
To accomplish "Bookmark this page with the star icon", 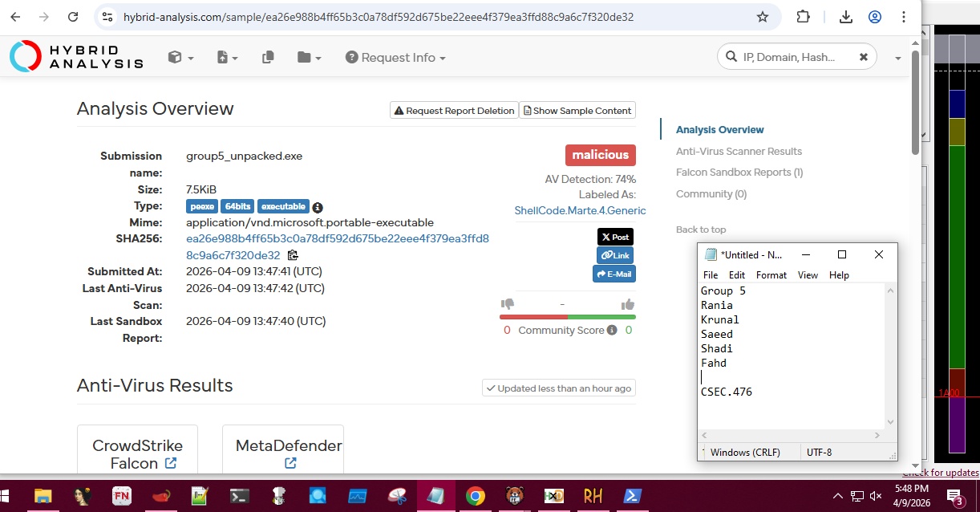I will [x=763, y=17].
